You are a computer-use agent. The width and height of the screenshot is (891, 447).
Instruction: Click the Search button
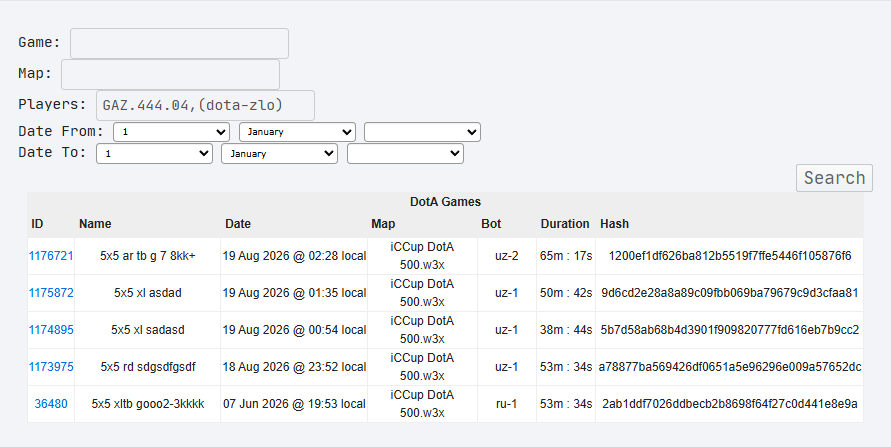[834, 178]
